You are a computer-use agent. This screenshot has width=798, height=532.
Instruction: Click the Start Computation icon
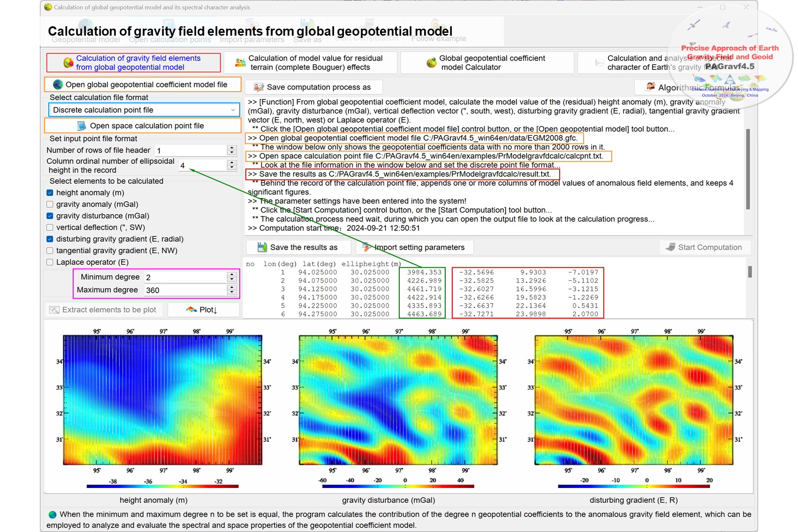[x=670, y=247]
